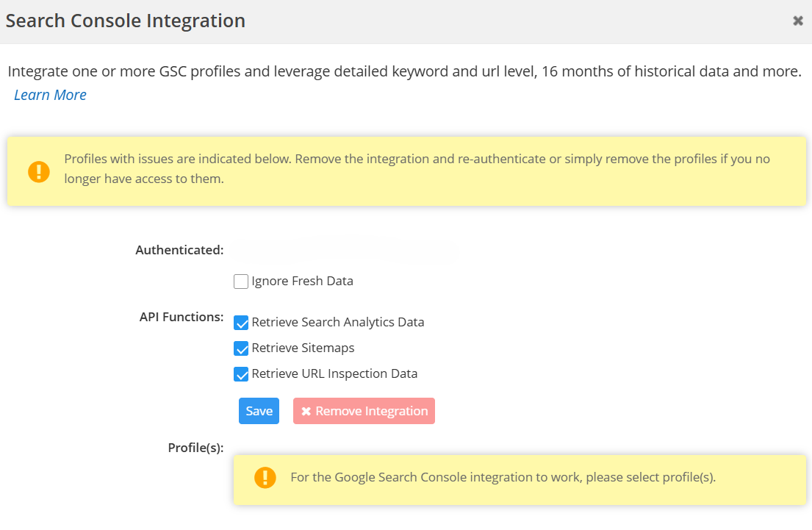Click the Profile(s) field label
This screenshot has height=530, width=812.
pos(195,448)
